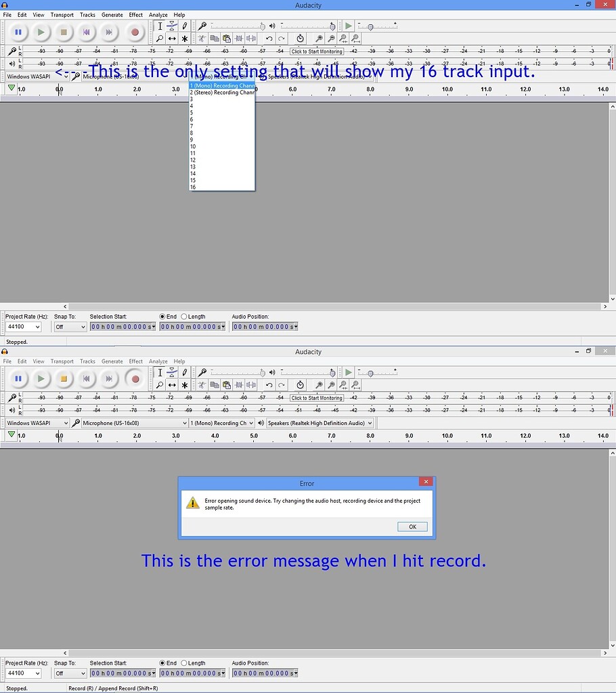616x693 pixels.
Task: Pick 8 channels in the open channel list
Action: tap(192, 133)
